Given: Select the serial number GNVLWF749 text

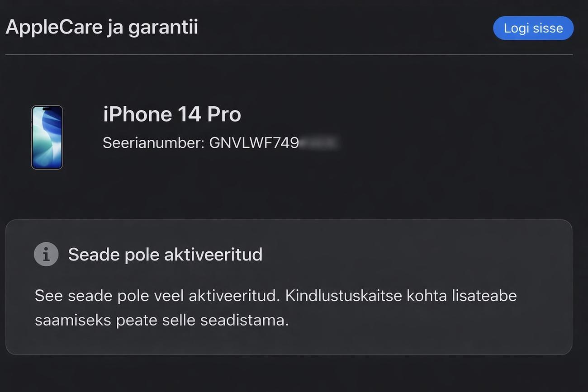Looking at the screenshot, I should click(254, 143).
